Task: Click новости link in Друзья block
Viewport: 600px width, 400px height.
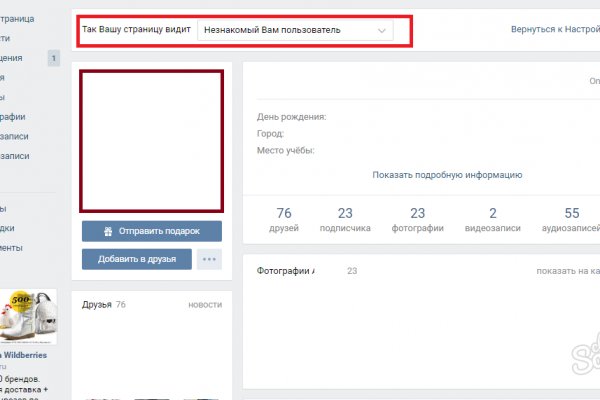Action: click(204, 304)
